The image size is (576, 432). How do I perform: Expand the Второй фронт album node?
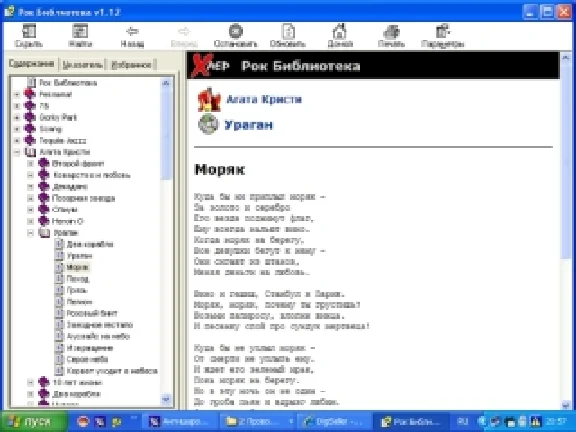[31, 163]
